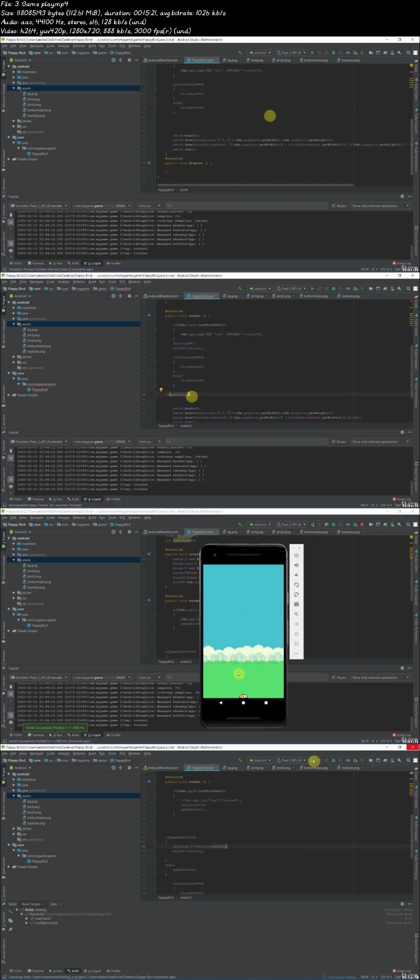Click the Debug bug icon in 00:06:10 frame toolbar

point(333,288)
